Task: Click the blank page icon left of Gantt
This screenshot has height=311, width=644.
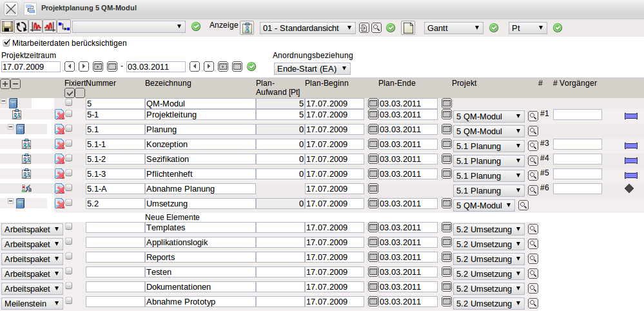Action: tap(407, 28)
